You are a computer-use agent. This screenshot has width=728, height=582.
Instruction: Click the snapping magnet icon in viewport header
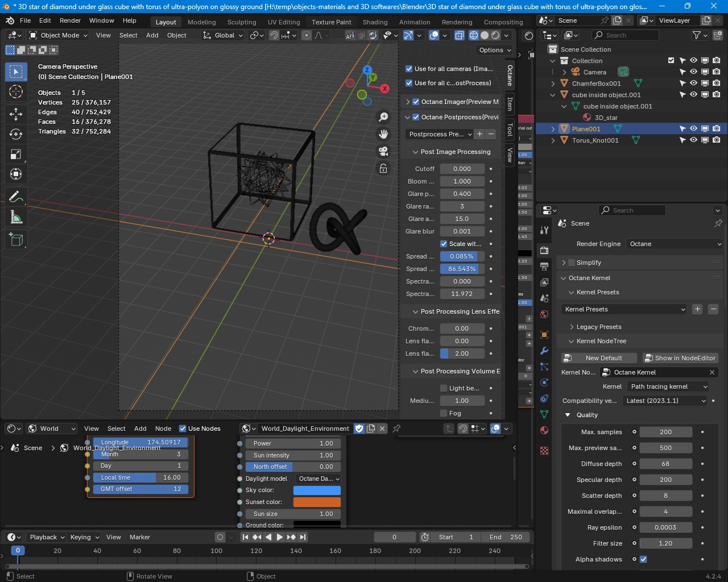(274, 35)
